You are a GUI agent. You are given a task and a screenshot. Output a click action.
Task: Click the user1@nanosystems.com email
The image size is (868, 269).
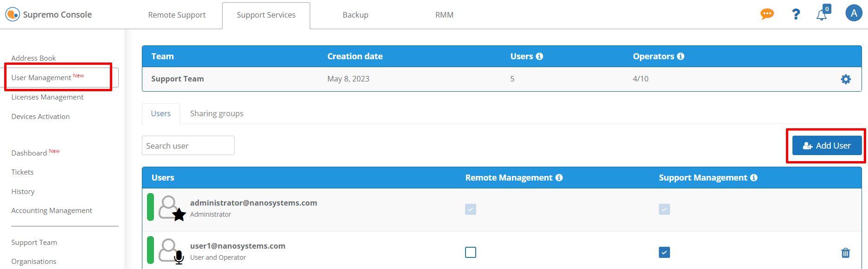(x=238, y=246)
